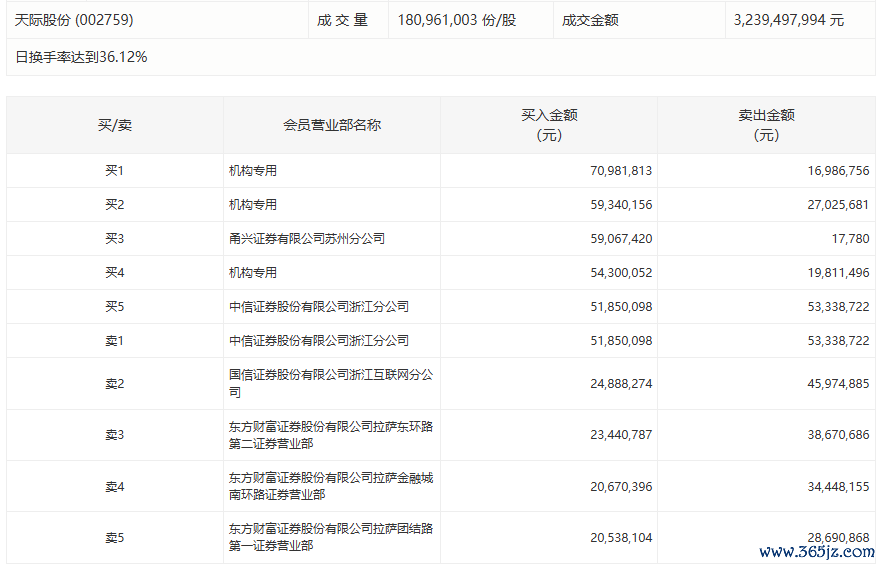Open 东方财富 拉萨团结路第一证券营业部 entry
Image resolution: width=882 pixels, height=567 pixels.
pyautogui.click(x=331, y=537)
